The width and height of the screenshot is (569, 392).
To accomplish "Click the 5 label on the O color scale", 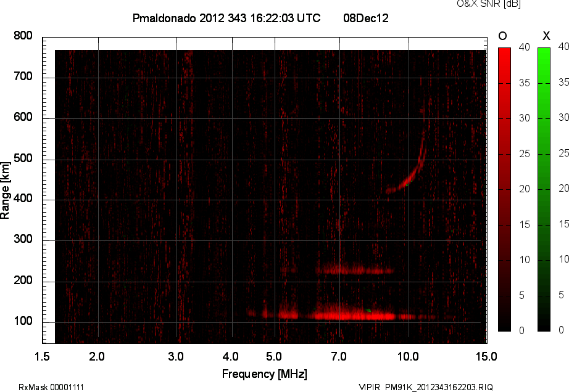I will point(521,296).
